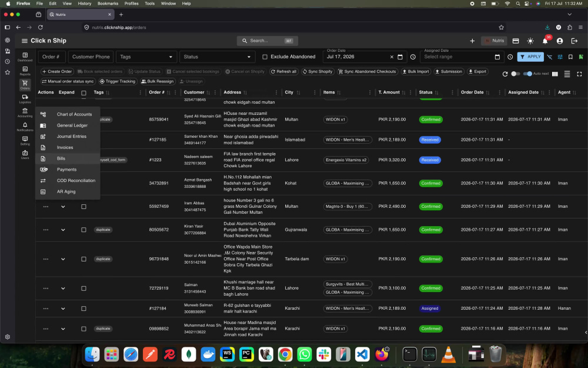Select checkbox for order #127184
The image size is (588, 368).
tap(83, 309)
